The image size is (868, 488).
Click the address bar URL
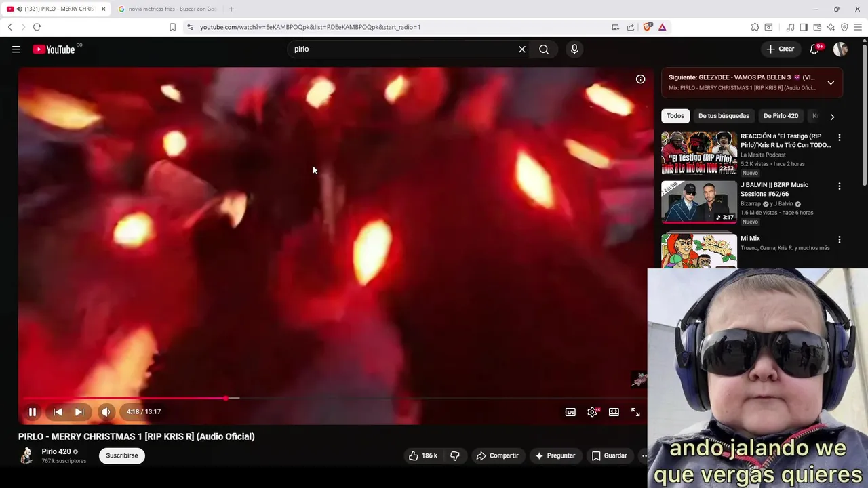click(310, 27)
